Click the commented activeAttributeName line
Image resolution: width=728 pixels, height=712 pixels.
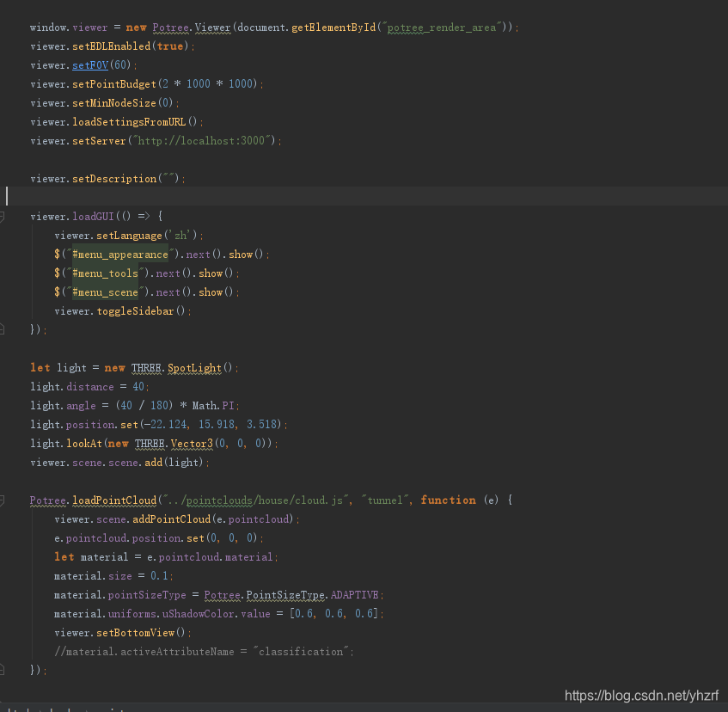point(204,652)
